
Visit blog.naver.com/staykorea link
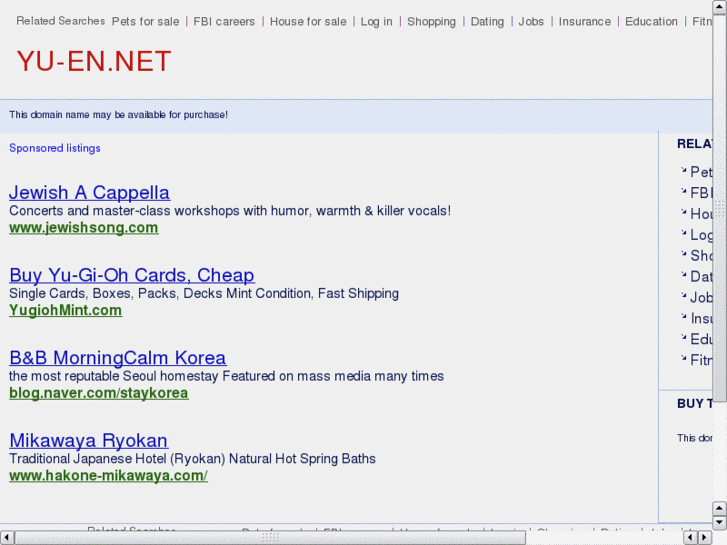pos(99,393)
